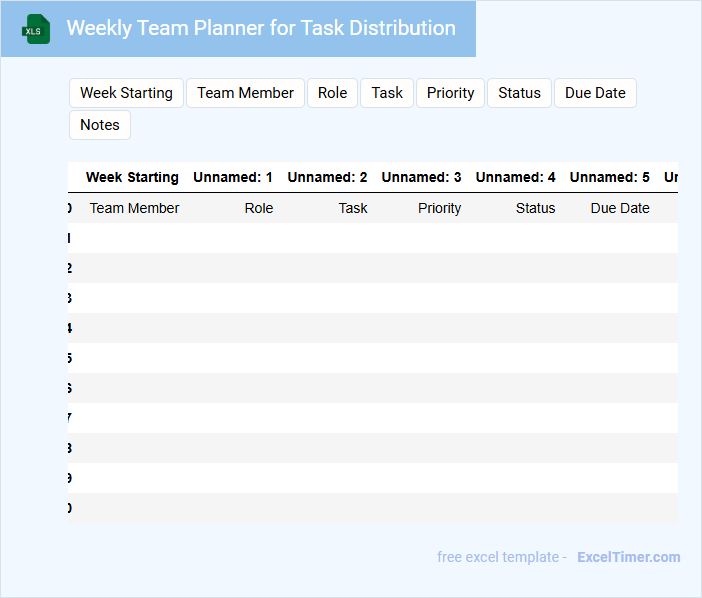Select the Unnamed: 3 column header
This screenshot has width=702, height=598.
click(421, 177)
